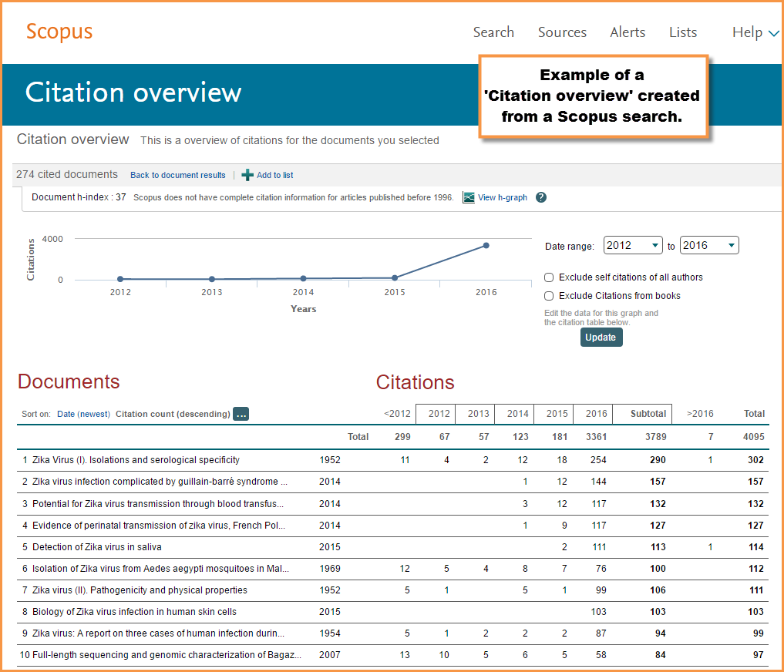Open the end year 2016 dropdown
This screenshot has height=672, width=784.
pyautogui.click(x=709, y=245)
